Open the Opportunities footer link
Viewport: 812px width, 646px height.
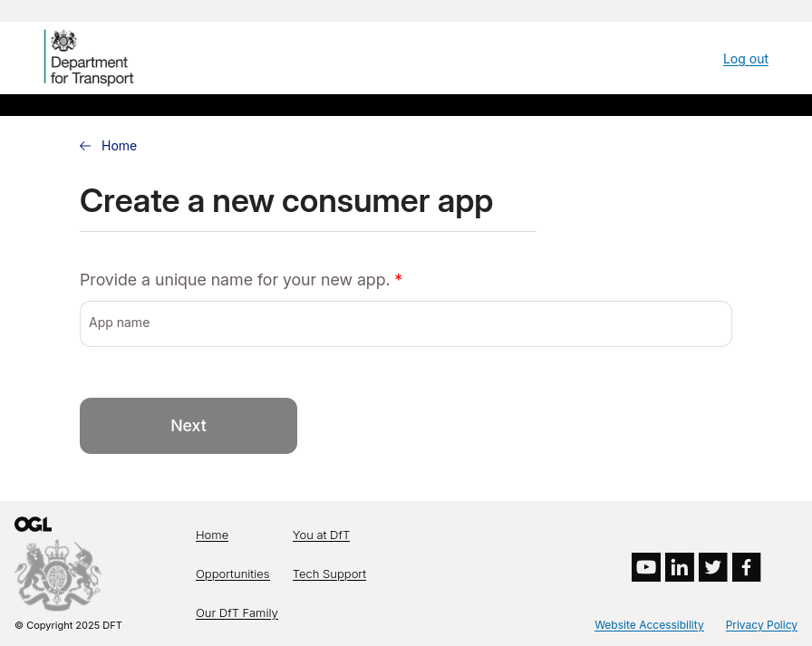pos(233,574)
